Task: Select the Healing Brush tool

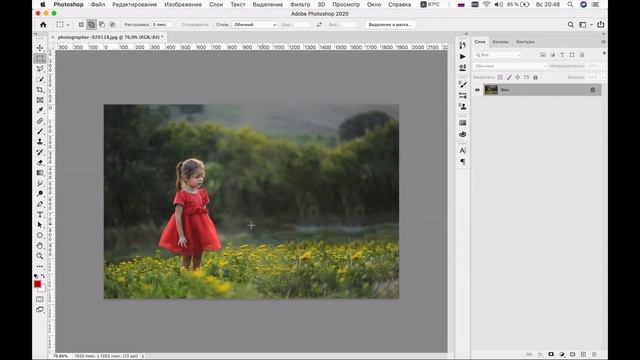Action: click(40, 121)
